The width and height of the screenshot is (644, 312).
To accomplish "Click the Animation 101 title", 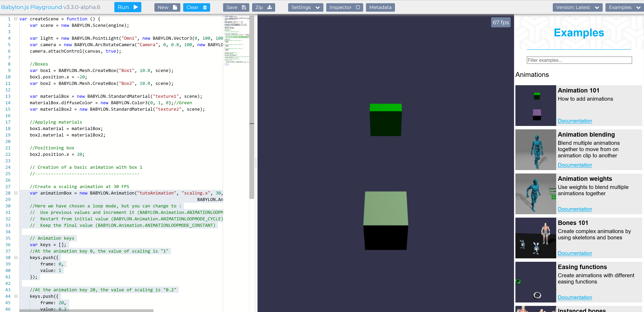I will coord(578,90).
